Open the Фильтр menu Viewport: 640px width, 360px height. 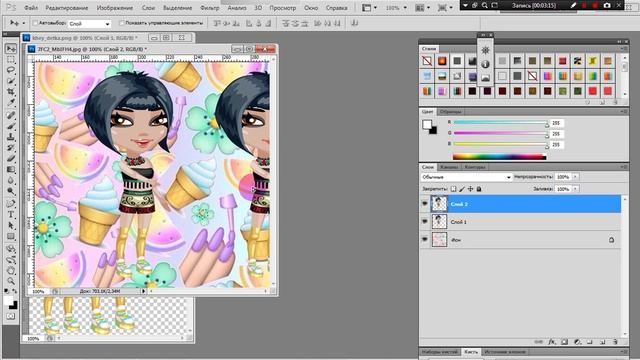(x=210, y=8)
